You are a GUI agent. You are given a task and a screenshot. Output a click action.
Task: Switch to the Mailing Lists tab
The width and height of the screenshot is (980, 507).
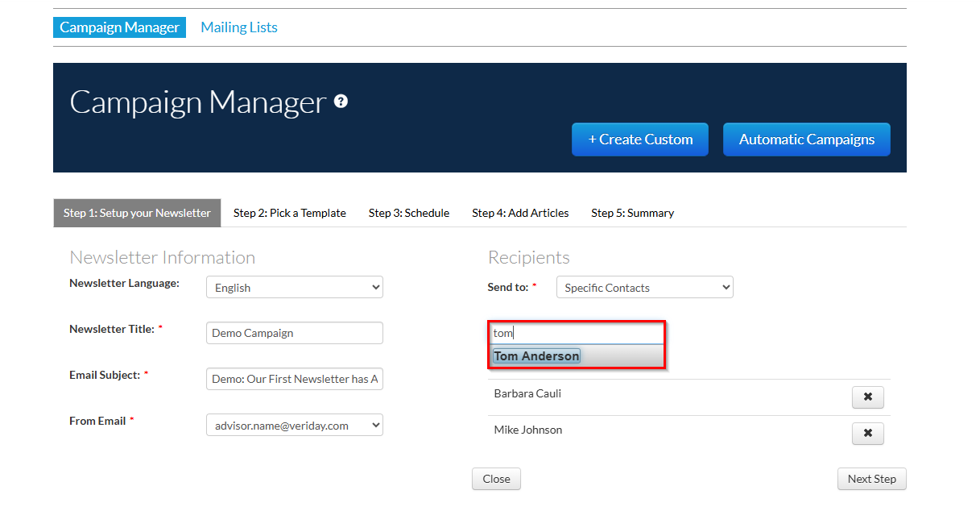coord(239,27)
